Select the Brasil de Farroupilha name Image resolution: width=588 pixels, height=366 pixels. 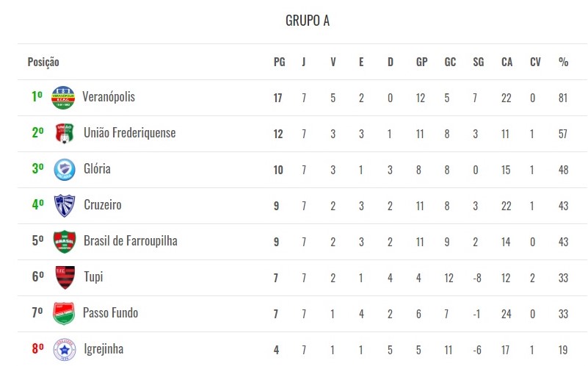point(131,241)
